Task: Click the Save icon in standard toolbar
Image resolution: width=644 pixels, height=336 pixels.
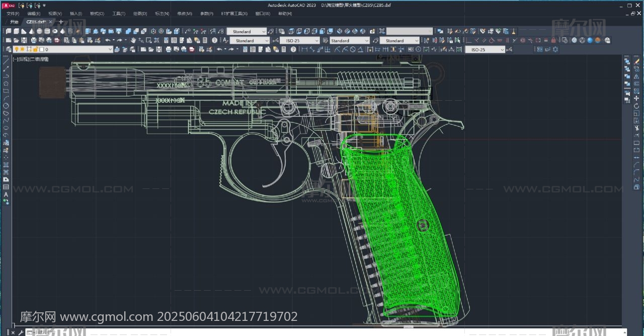Action: coord(25,40)
